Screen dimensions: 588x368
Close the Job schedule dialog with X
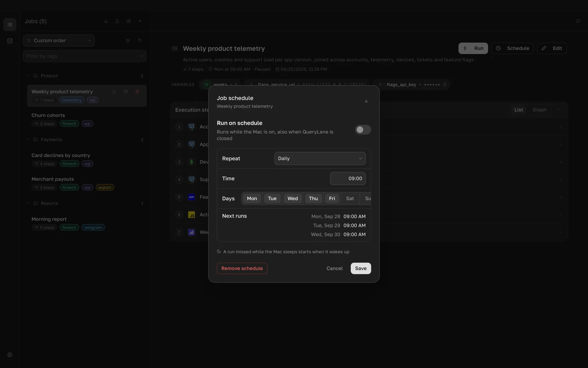pyautogui.click(x=366, y=102)
